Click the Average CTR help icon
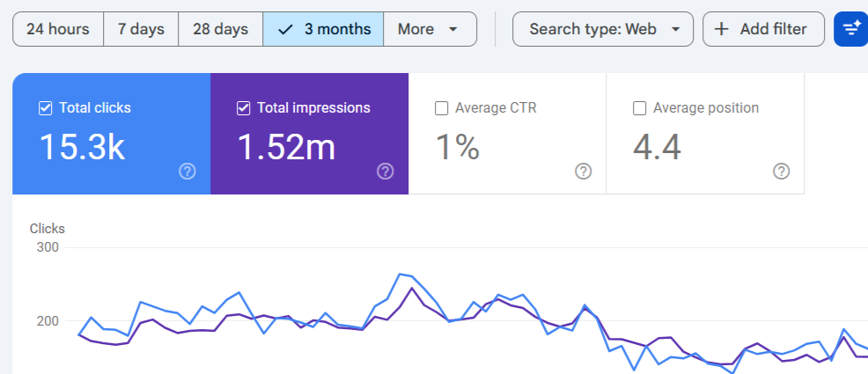The image size is (868, 374). tap(583, 172)
